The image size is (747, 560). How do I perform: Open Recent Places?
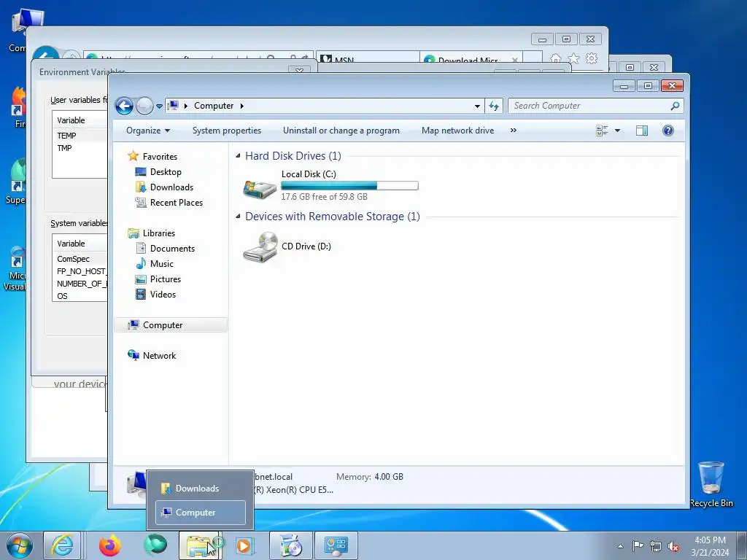click(177, 203)
